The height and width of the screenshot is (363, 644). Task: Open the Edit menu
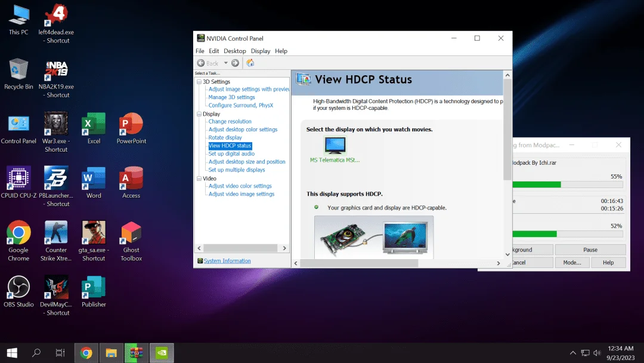coord(213,51)
